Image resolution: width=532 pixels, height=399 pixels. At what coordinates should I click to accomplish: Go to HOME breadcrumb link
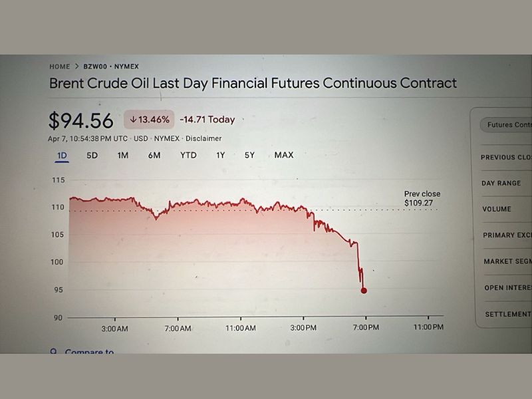pos(59,66)
